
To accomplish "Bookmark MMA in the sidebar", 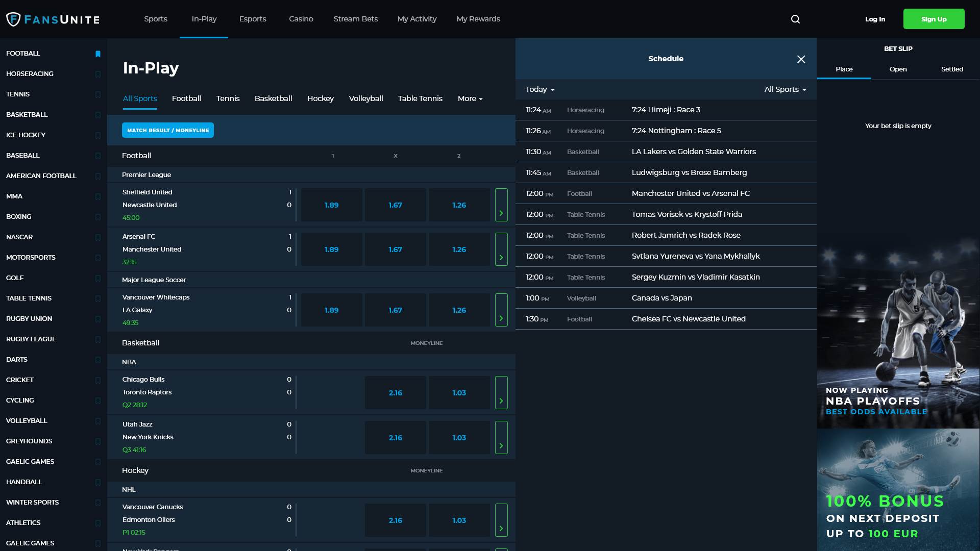I will tap(97, 197).
